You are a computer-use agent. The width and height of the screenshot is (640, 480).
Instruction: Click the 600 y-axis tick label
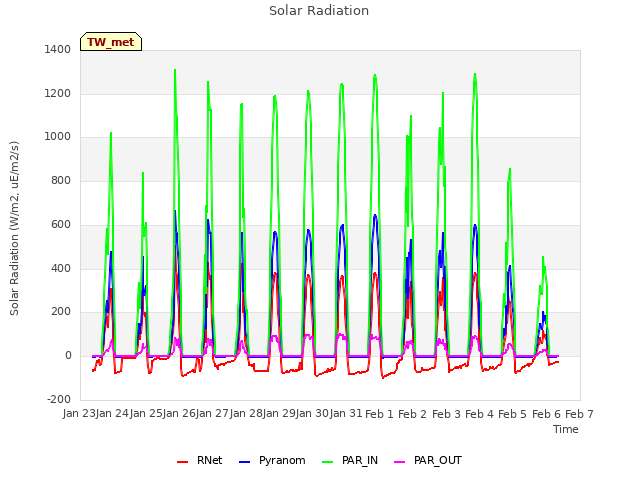point(61,224)
